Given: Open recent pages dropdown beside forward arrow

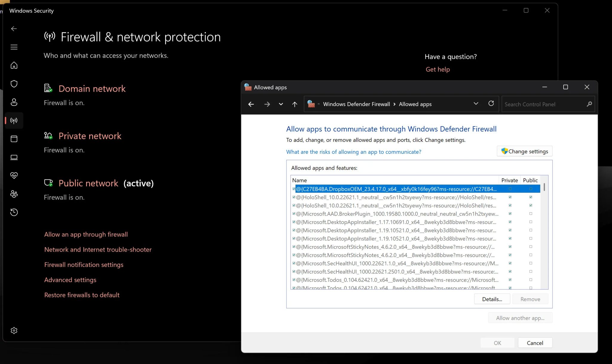Looking at the screenshot, I should coord(281,104).
